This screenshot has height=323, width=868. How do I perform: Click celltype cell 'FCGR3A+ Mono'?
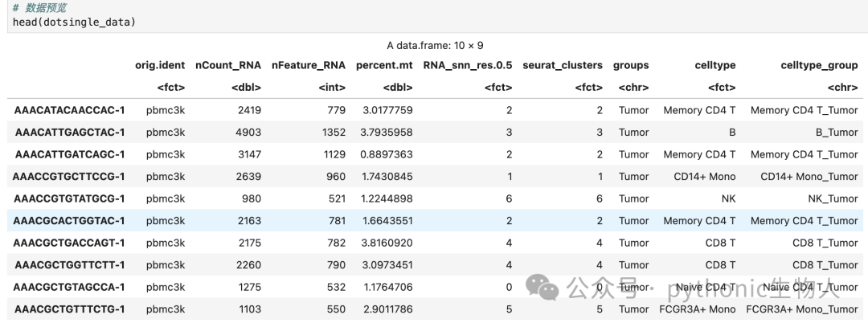tap(698, 309)
